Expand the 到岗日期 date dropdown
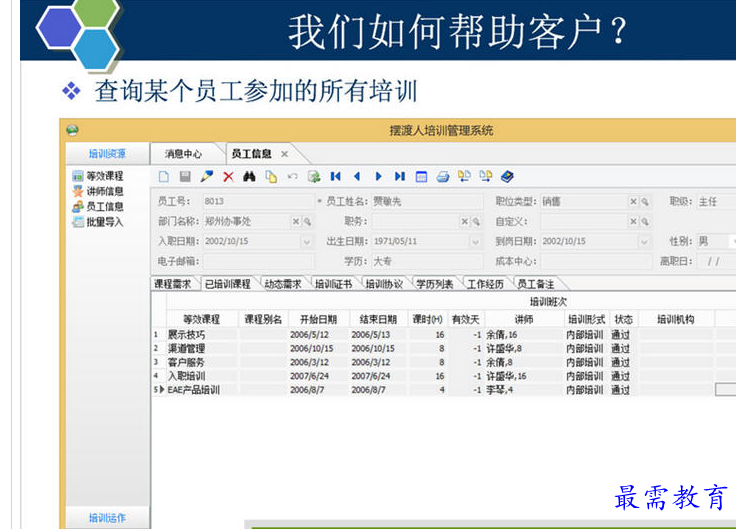 click(644, 242)
